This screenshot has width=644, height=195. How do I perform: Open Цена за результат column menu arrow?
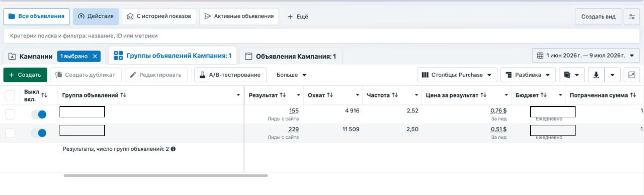pyautogui.click(x=506, y=95)
